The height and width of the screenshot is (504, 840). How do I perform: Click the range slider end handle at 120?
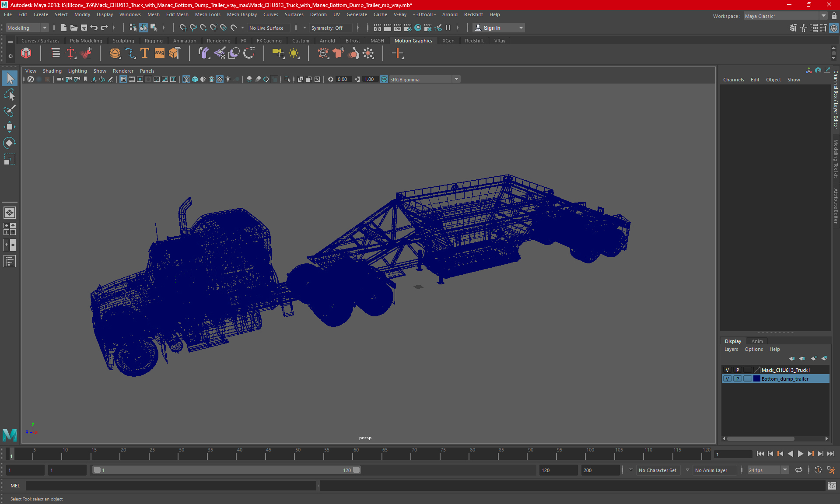(357, 470)
